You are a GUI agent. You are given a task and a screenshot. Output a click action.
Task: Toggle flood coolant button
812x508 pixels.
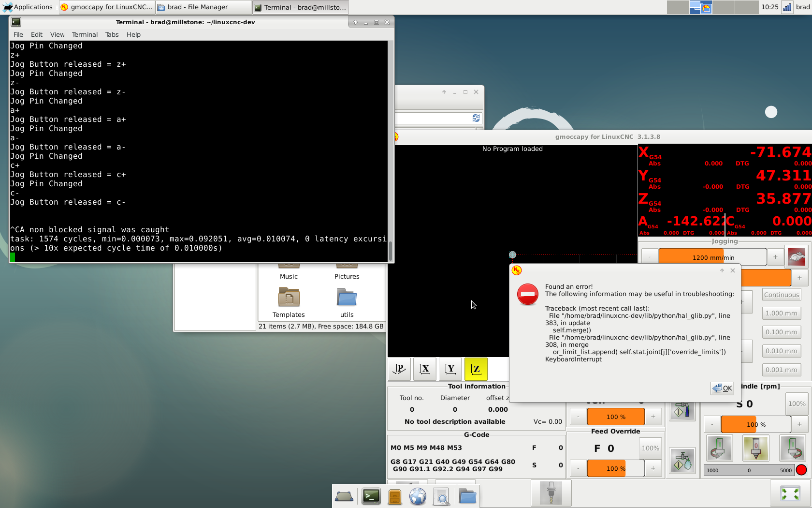(x=682, y=411)
